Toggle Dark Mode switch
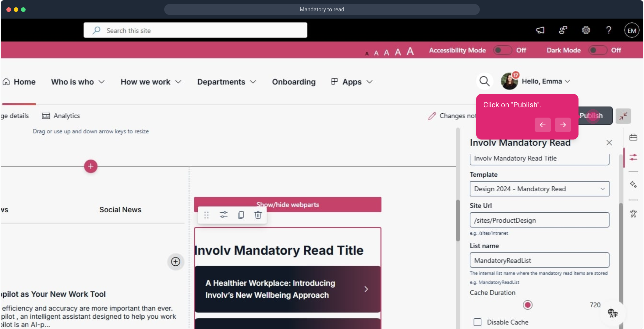The width and height of the screenshot is (644, 329). pos(597,50)
